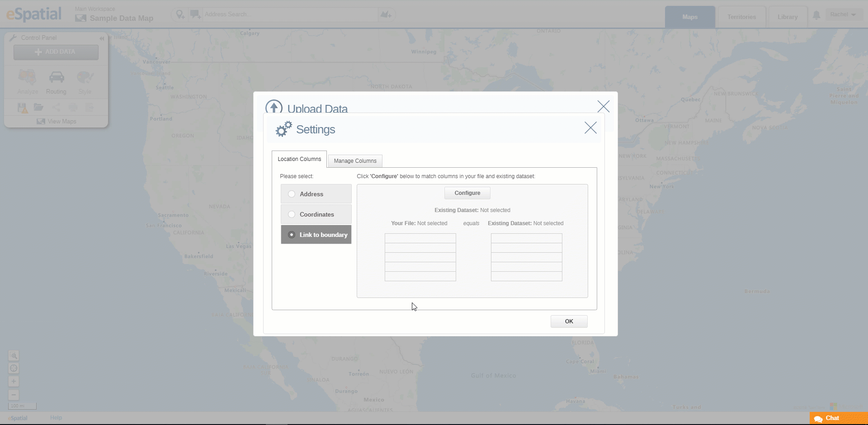Click the ADD DATA button
Screen dimensions: 868x425
(56, 52)
